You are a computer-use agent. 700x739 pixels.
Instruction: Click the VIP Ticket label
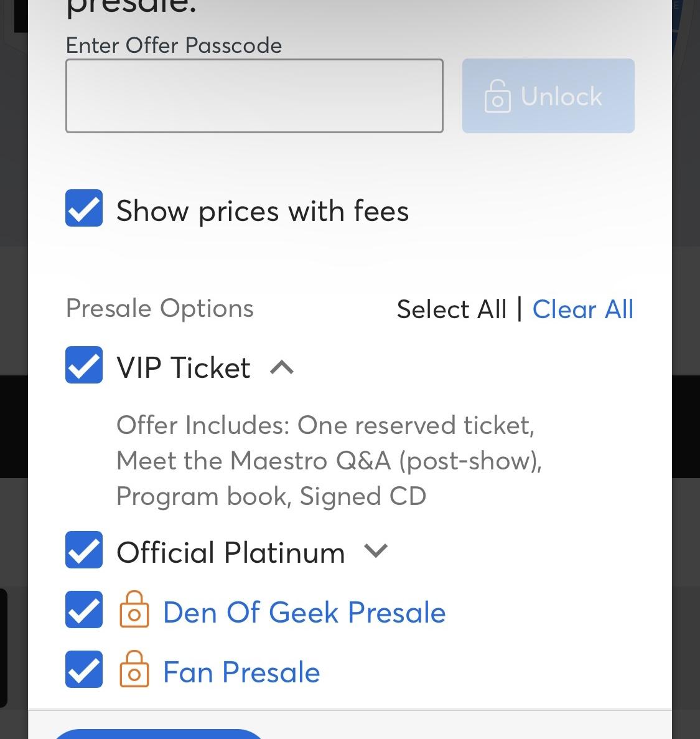coord(184,367)
